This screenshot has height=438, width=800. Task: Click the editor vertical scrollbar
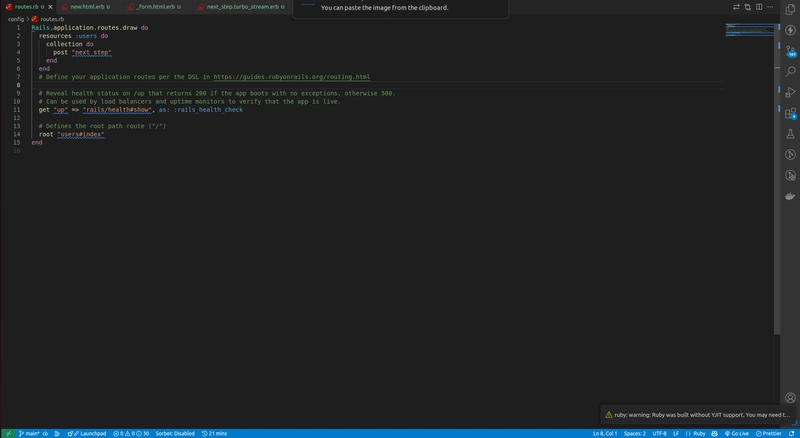coord(777,179)
